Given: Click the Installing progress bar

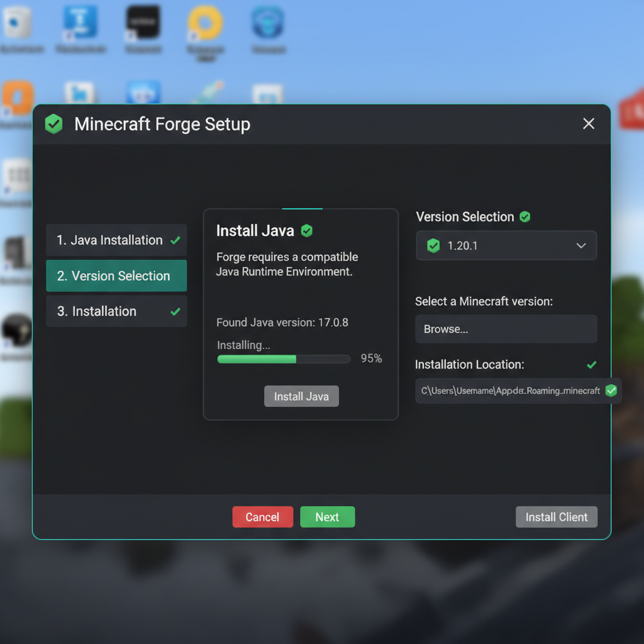Looking at the screenshot, I should pyautogui.click(x=284, y=359).
